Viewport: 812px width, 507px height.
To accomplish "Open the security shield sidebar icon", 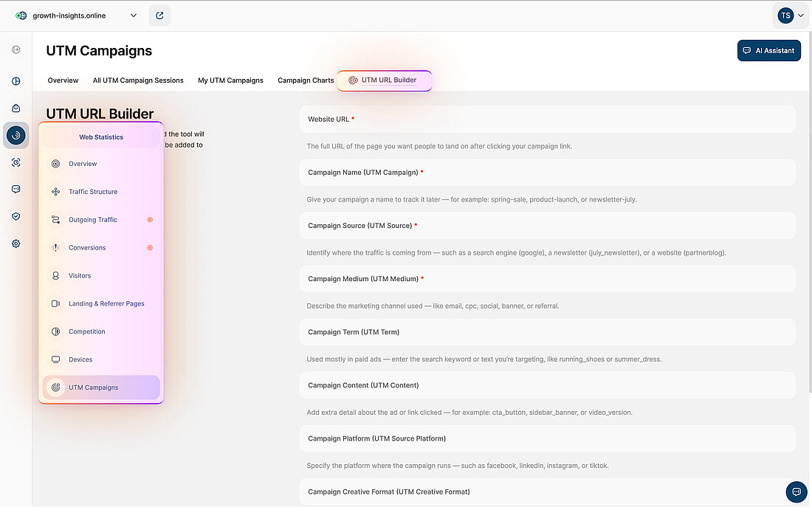I will pyautogui.click(x=16, y=215).
